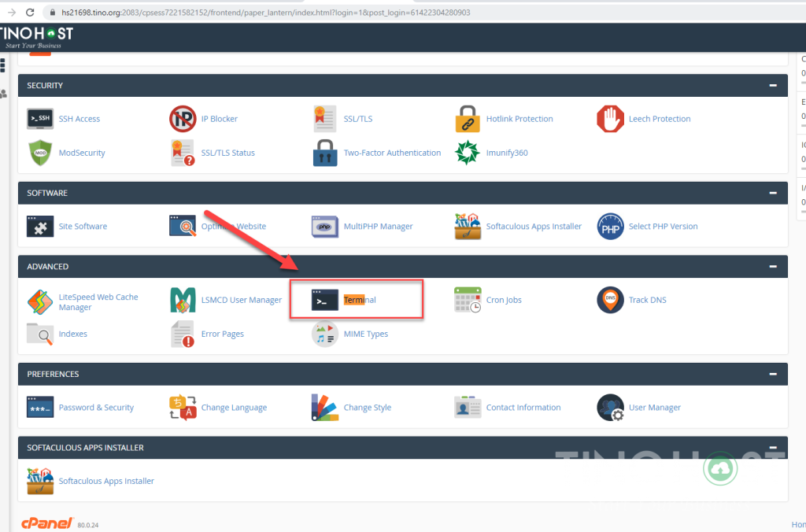
Task: Open the Track DNS link
Action: tap(647, 300)
